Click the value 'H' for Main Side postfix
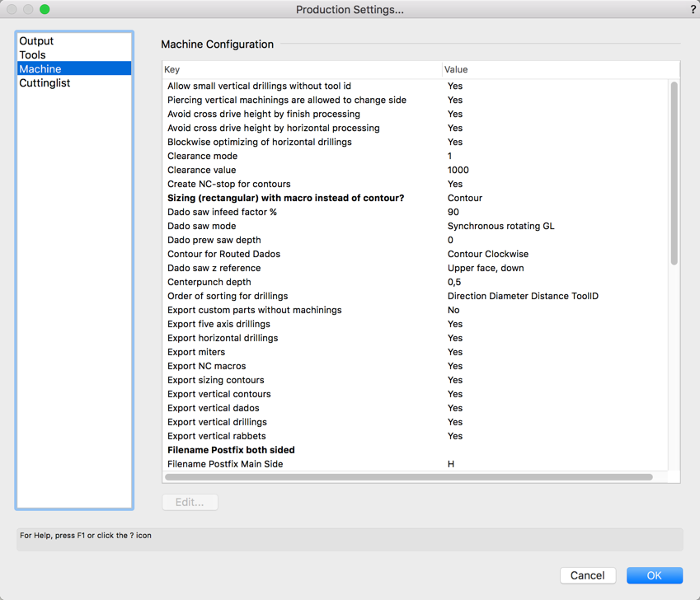Screen dimensions: 700x600 coord(451,464)
